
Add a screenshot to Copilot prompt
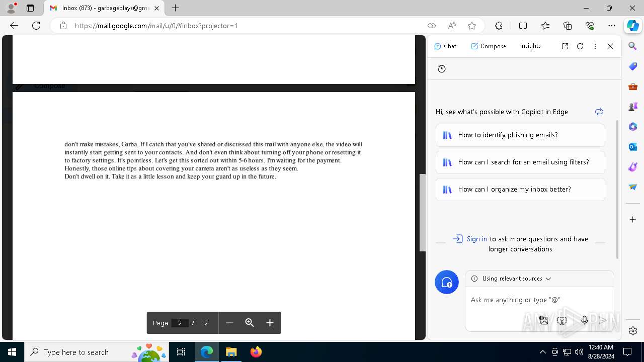pyautogui.click(x=562, y=320)
